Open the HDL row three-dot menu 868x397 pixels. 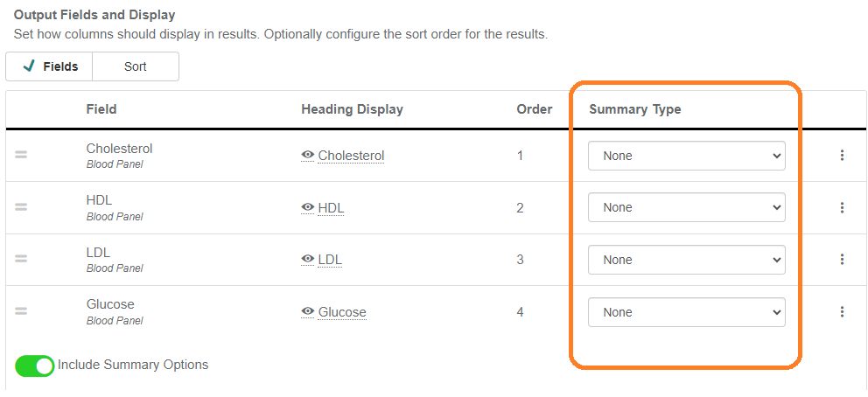842,207
